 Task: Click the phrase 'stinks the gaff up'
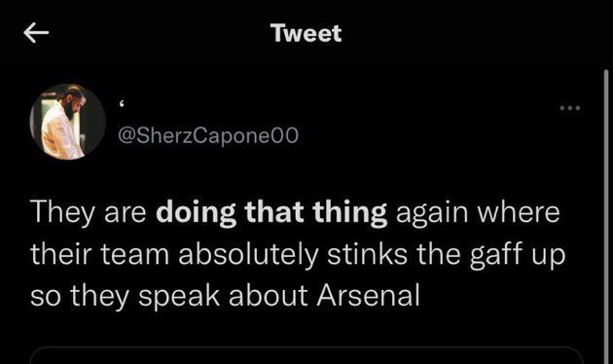point(447,254)
